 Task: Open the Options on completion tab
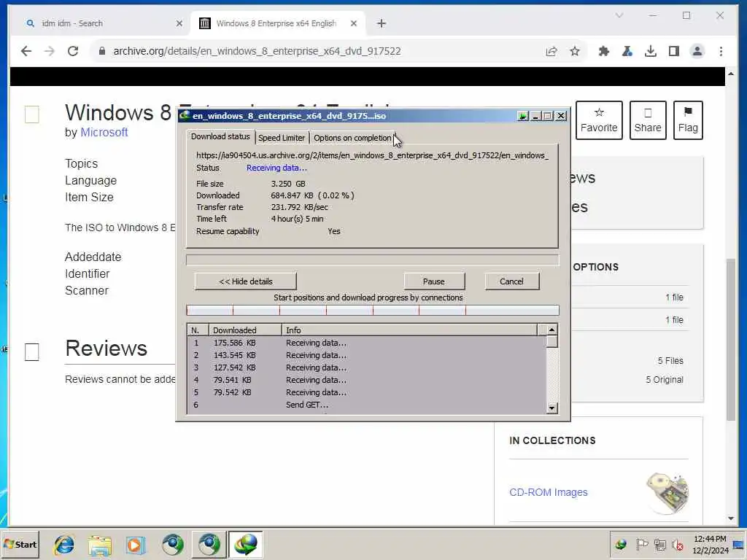point(352,138)
